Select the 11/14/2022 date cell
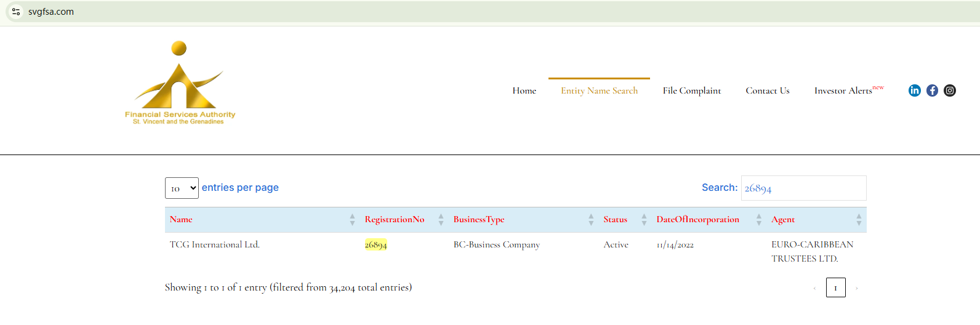 point(675,245)
